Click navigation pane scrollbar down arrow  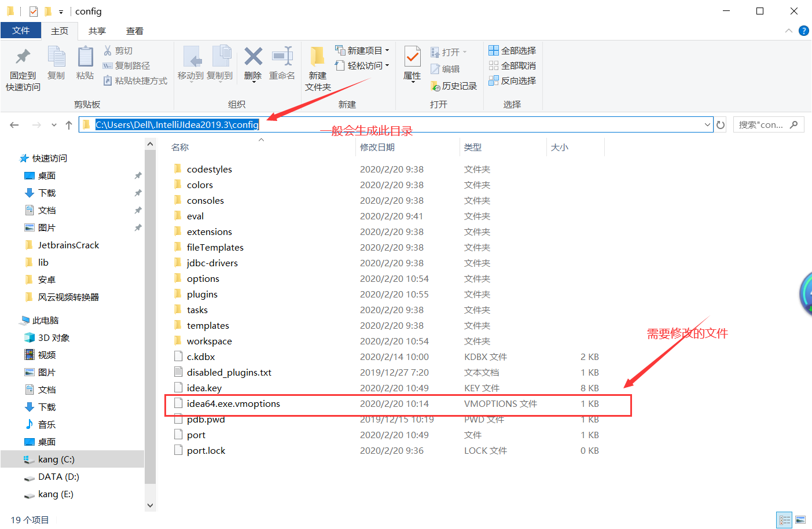(x=150, y=505)
